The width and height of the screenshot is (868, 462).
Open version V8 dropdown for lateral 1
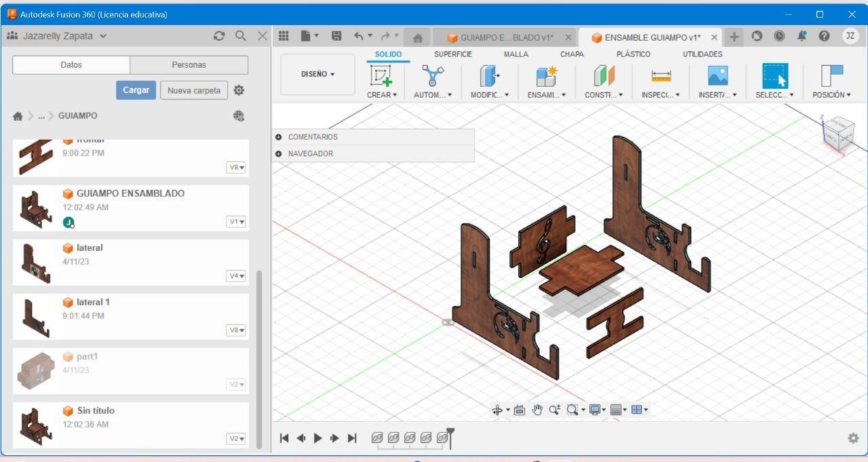point(236,330)
